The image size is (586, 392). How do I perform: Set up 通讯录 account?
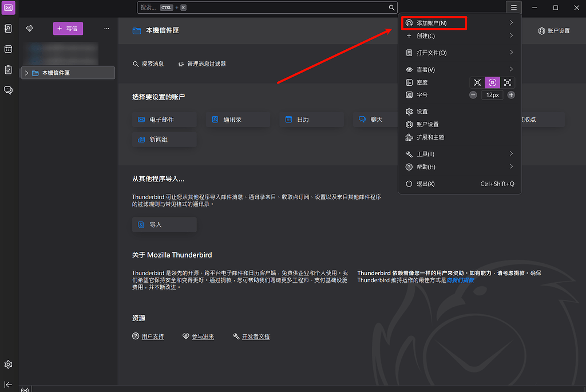pyautogui.click(x=238, y=120)
